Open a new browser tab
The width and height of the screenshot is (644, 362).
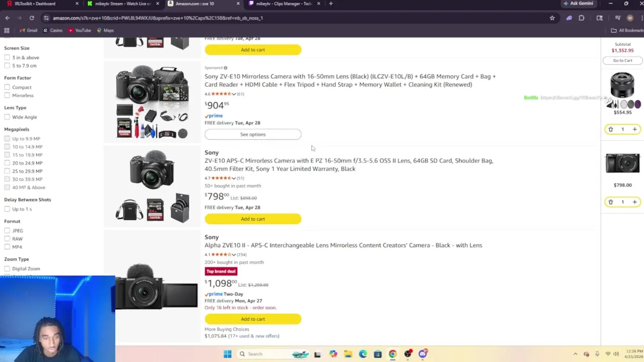tap(331, 4)
